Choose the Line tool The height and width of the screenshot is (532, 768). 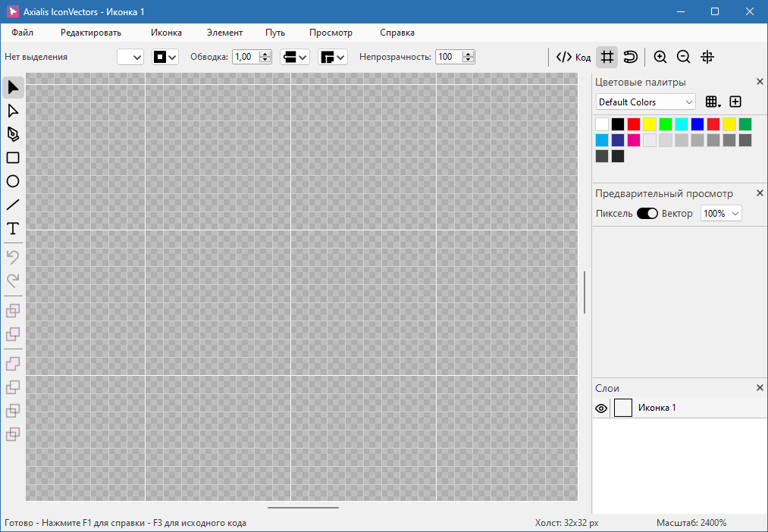12,205
